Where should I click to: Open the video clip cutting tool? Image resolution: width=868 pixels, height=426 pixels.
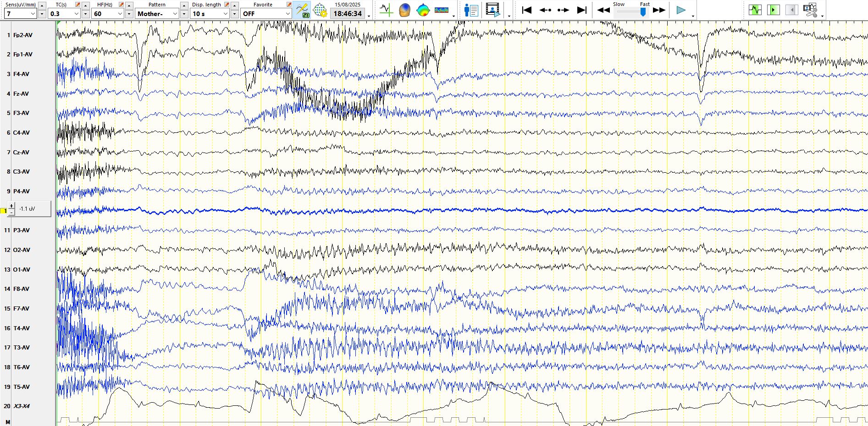(x=810, y=10)
